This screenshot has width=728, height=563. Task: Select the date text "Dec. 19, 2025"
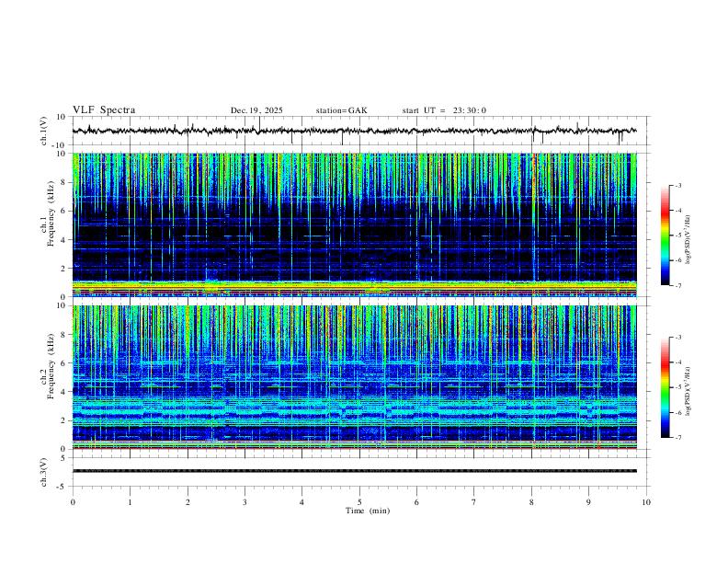(256, 110)
